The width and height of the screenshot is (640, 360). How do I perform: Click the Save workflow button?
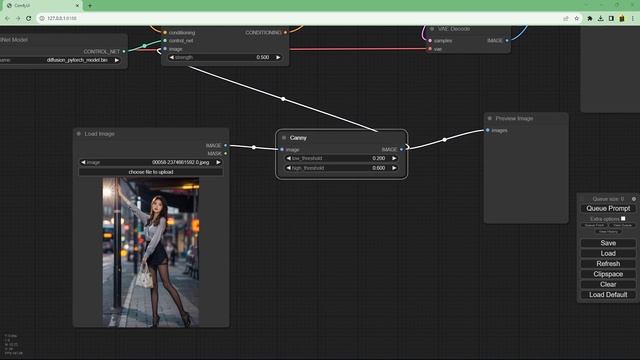coord(608,243)
